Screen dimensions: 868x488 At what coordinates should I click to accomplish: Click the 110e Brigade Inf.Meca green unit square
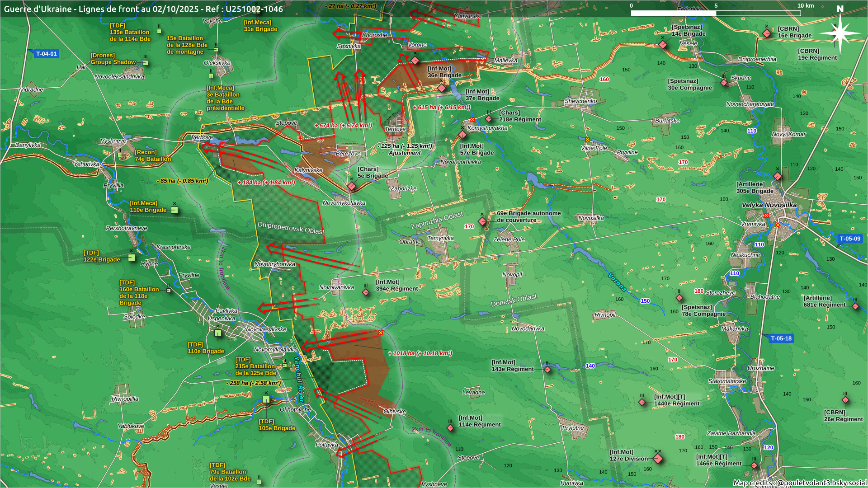(x=175, y=210)
